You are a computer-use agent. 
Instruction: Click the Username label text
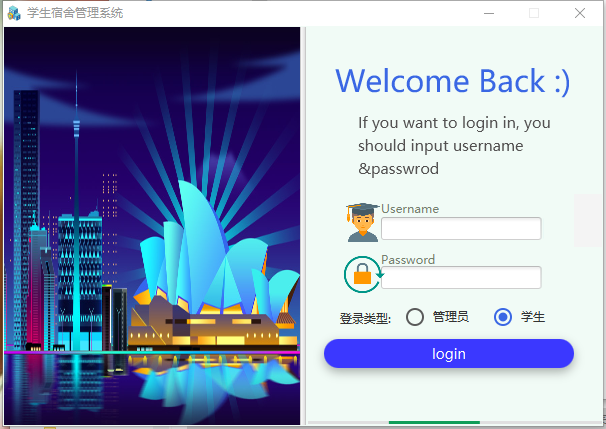click(410, 209)
